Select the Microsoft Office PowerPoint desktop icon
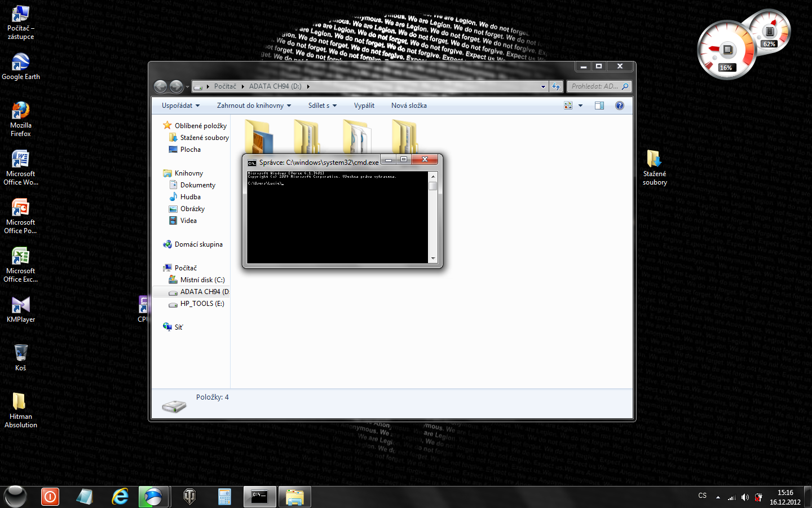This screenshot has height=508, width=812. click(x=21, y=216)
